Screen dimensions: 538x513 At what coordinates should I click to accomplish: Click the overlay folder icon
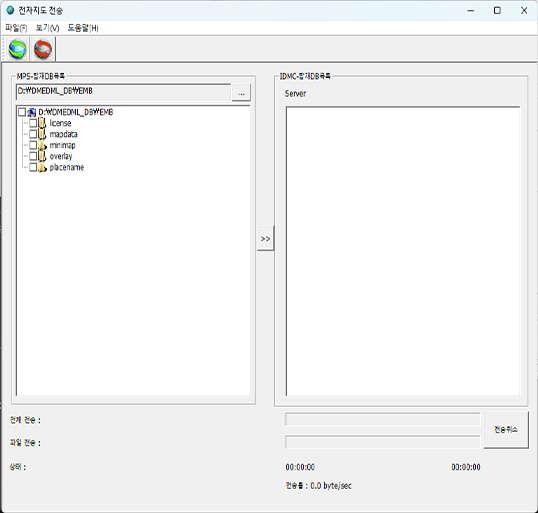tap(42, 156)
